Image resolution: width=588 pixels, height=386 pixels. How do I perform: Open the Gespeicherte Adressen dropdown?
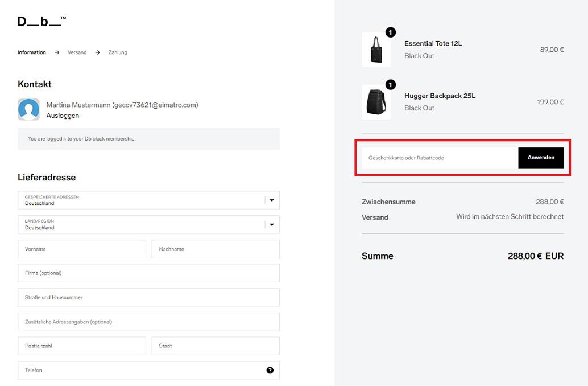coord(148,200)
